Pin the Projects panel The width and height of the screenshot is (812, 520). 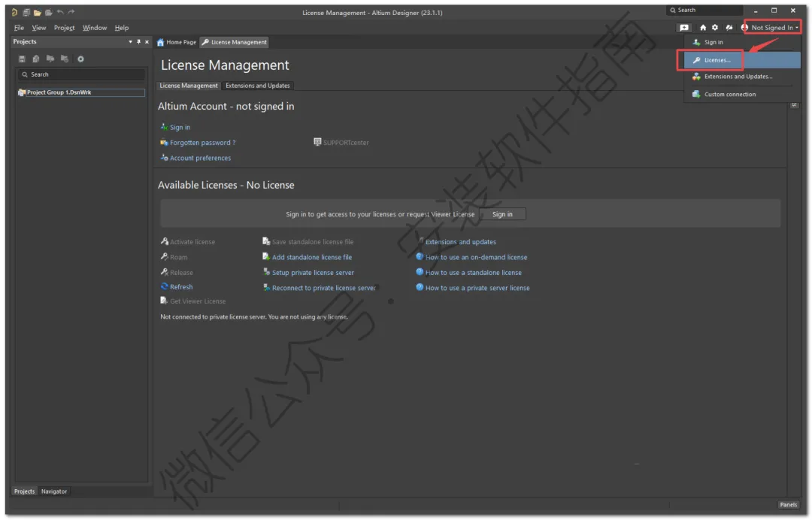click(x=138, y=41)
